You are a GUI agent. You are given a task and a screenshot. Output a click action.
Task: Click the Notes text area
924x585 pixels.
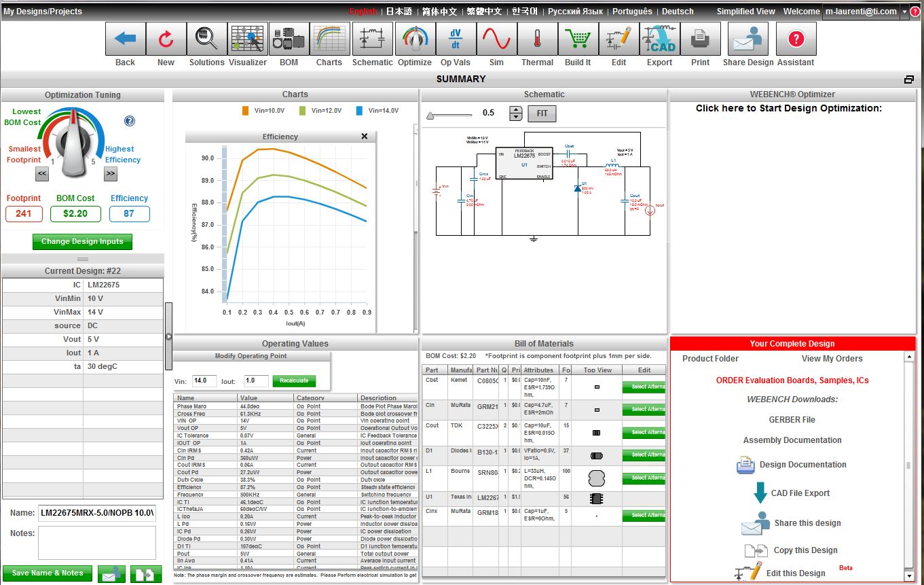coord(97,543)
